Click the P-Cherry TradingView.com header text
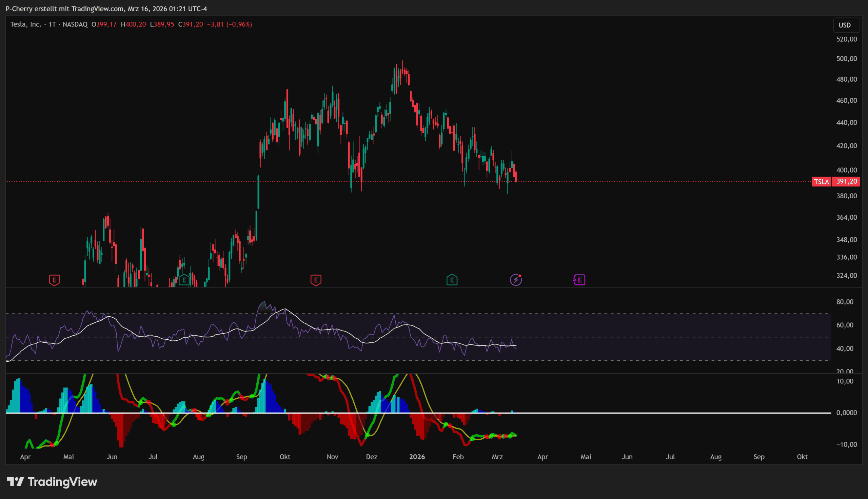The image size is (868, 499). pyautogui.click(x=106, y=8)
